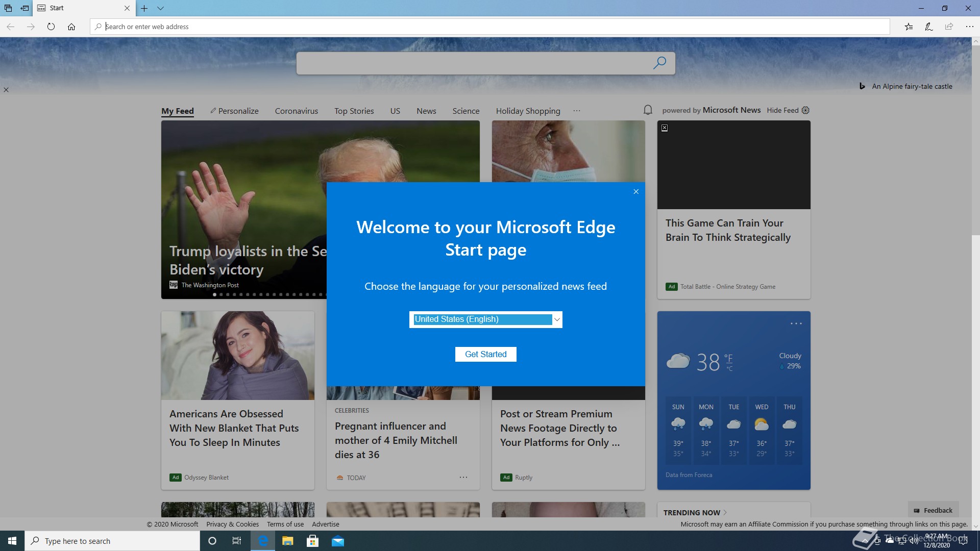
Task: Click the first carousel dot on headline
Action: click(215, 294)
